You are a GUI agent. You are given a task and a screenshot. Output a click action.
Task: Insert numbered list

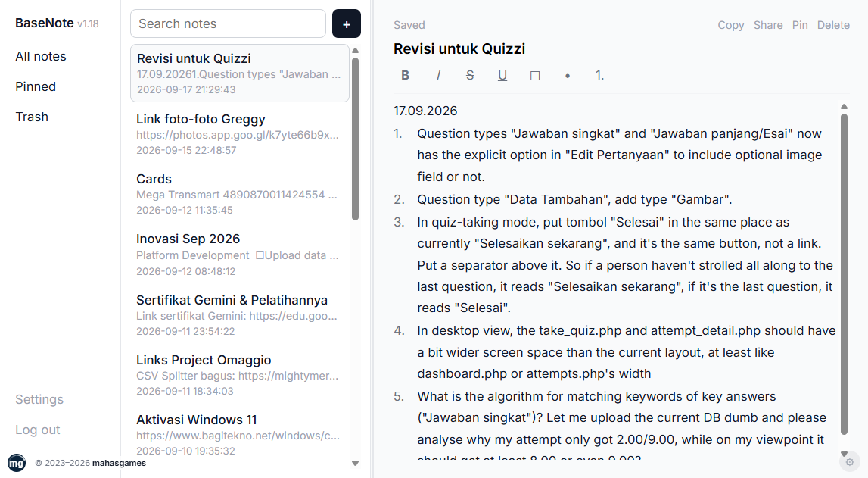[x=599, y=75]
